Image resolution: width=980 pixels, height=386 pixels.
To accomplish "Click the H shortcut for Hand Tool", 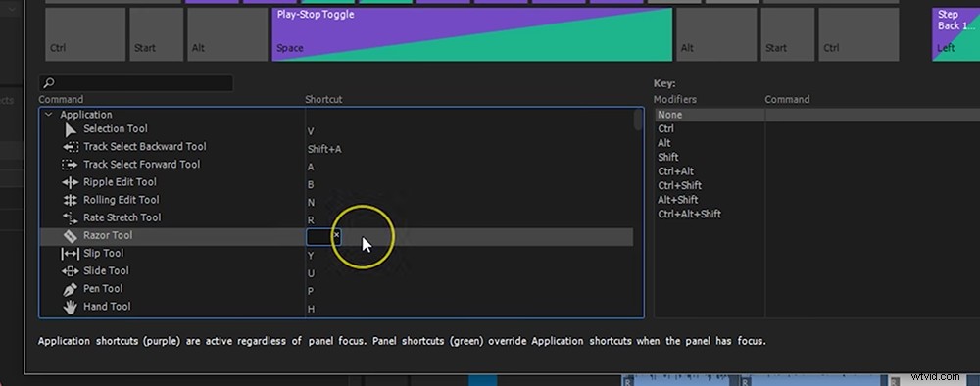I will (x=311, y=310).
